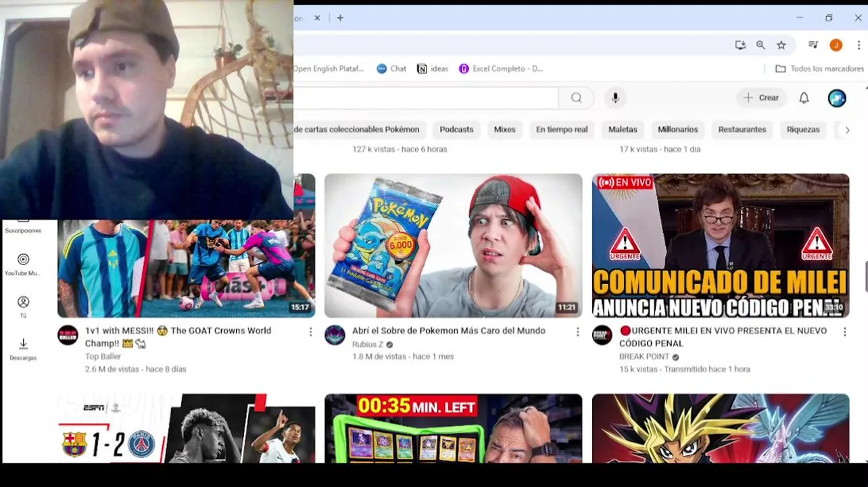Click '15 k vistas · Transmitido hace 1 hora'
Screen dimensions: 868x487
tap(685, 369)
